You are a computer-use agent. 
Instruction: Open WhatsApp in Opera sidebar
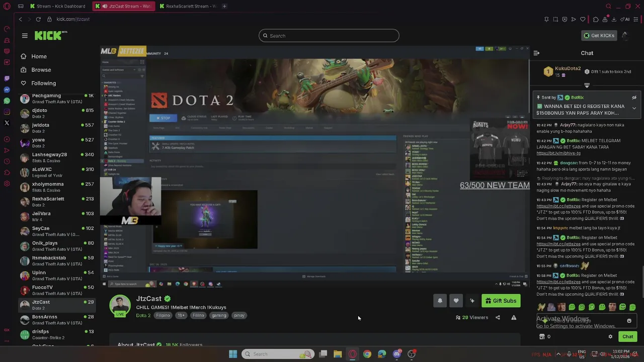click(x=7, y=101)
